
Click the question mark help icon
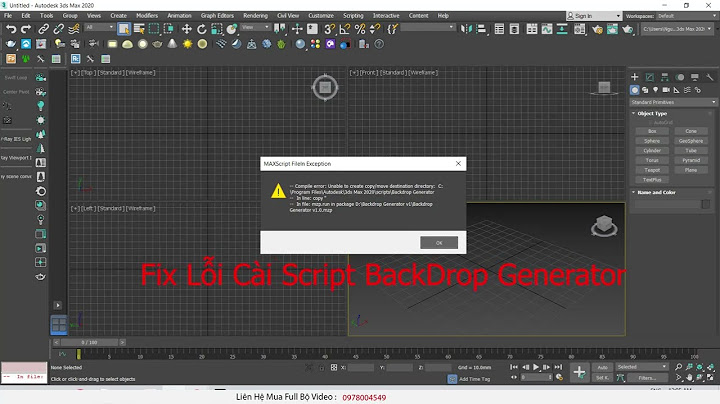(x=379, y=44)
